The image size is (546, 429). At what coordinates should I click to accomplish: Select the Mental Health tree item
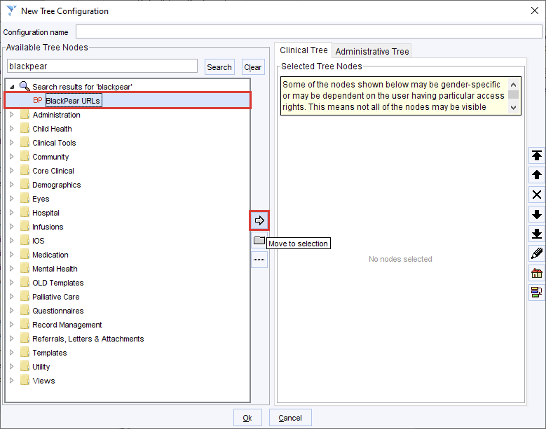[55, 269]
